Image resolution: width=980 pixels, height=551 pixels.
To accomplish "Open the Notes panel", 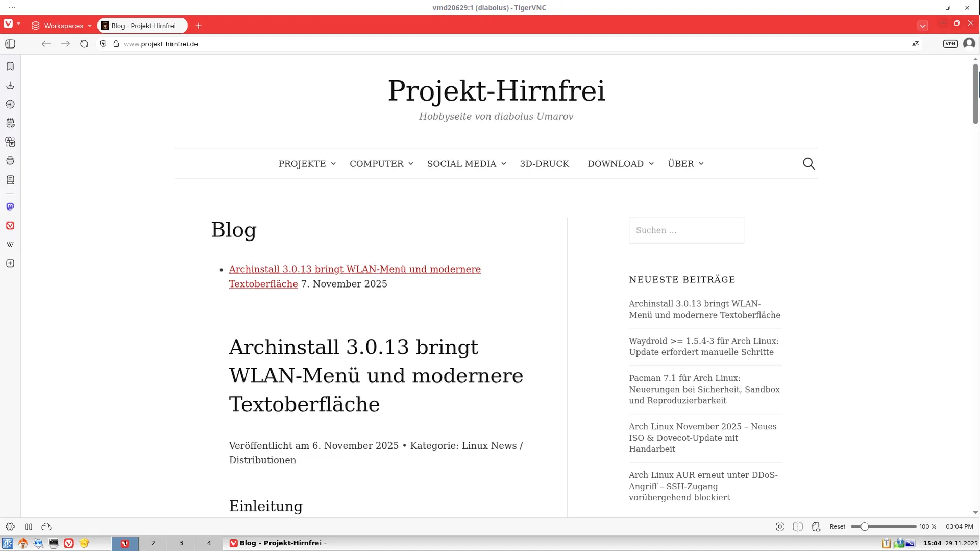I will click(10, 123).
